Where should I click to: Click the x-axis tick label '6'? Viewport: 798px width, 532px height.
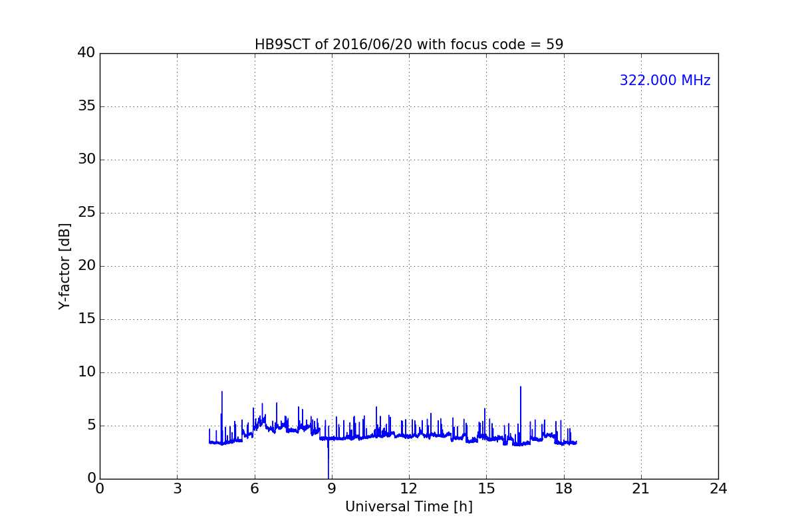tap(255, 488)
